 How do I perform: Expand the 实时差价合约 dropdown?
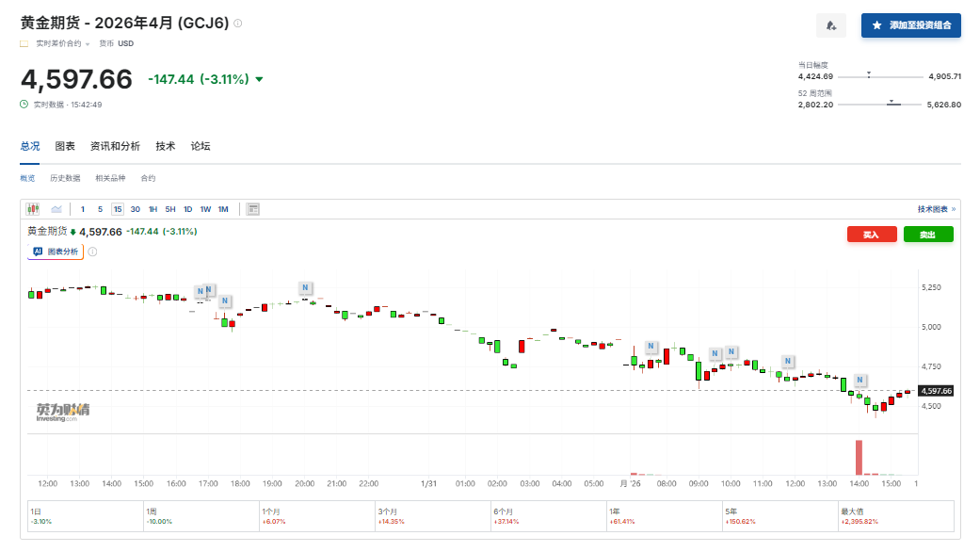pos(88,44)
